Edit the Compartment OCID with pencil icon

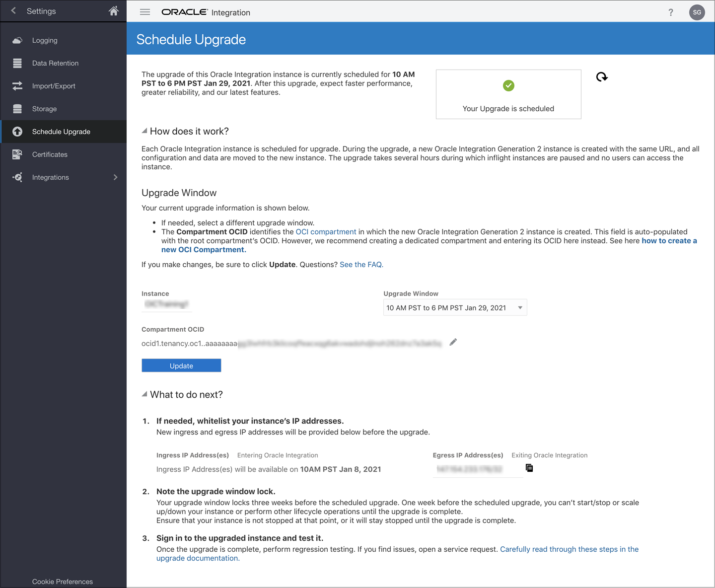(452, 342)
